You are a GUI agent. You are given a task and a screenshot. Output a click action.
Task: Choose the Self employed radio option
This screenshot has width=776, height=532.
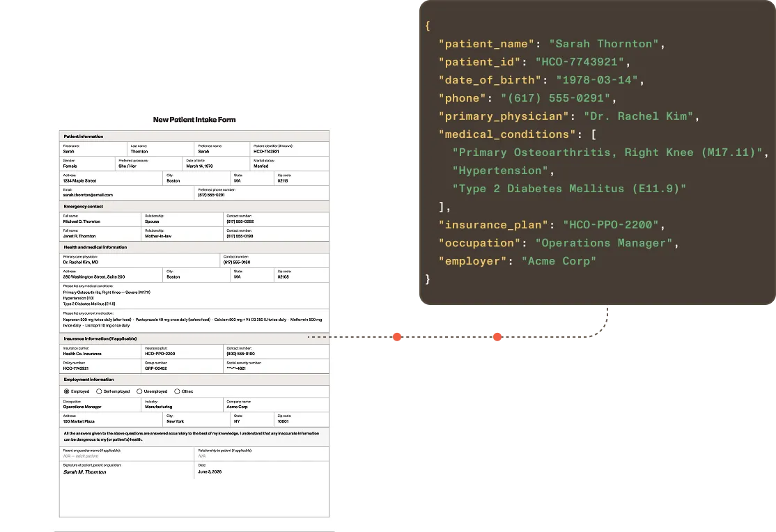(99, 391)
